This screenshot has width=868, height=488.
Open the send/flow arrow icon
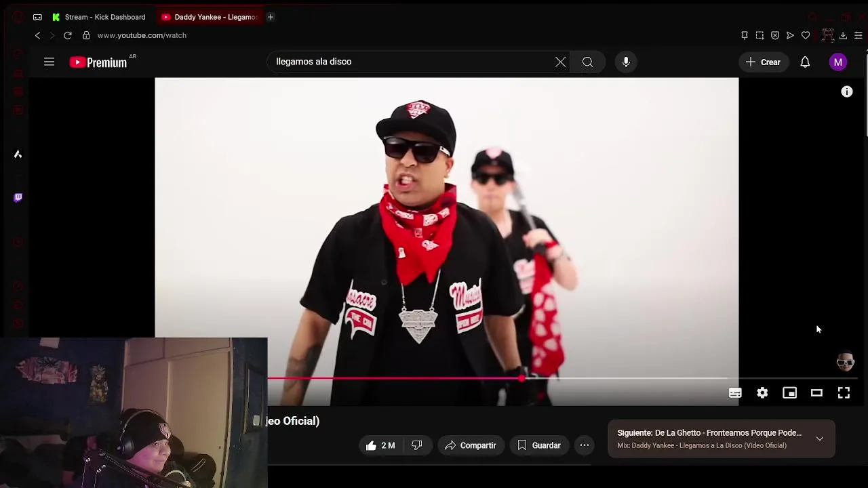point(790,35)
